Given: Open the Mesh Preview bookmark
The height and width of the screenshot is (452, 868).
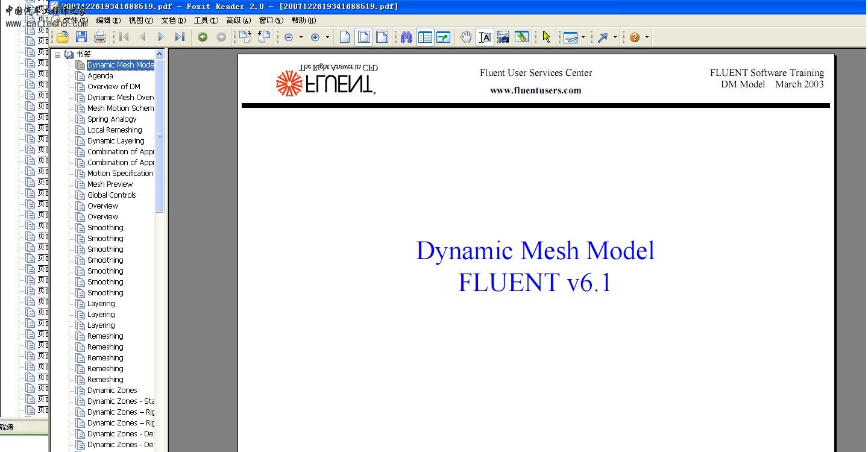Looking at the screenshot, I should (x=110, y=184).
